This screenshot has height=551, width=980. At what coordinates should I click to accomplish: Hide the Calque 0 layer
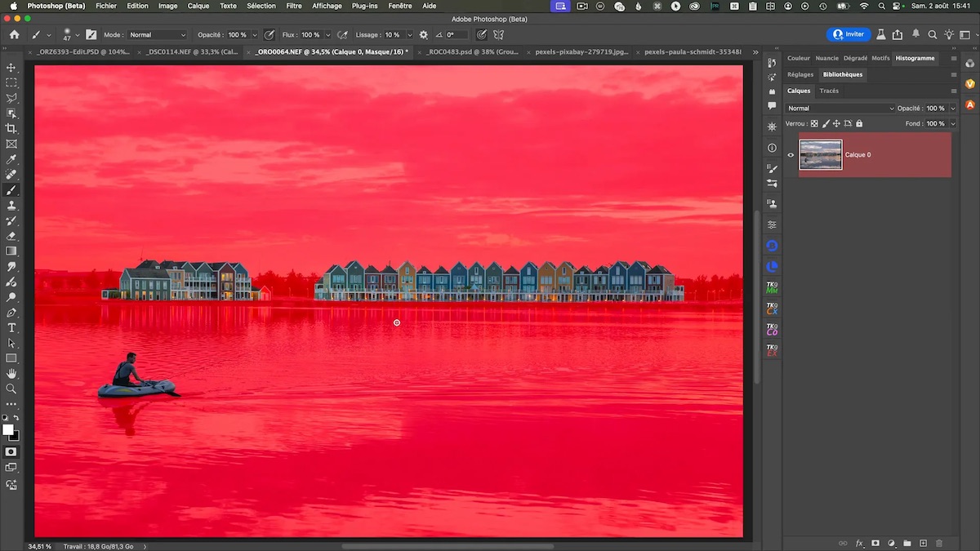791,155
